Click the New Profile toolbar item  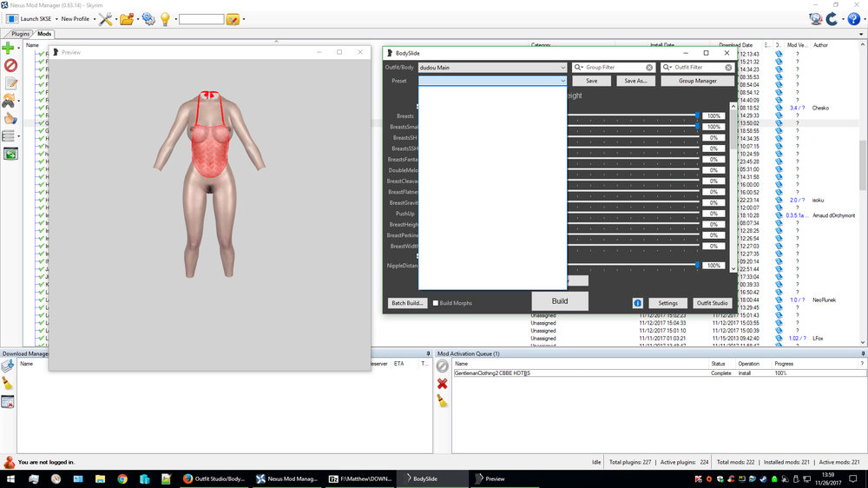pos(75,19)
